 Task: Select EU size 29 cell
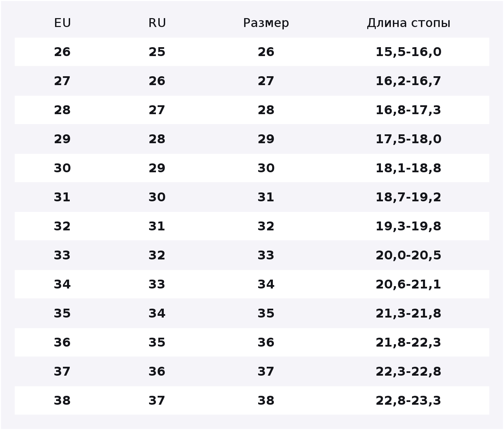(x=62, y=139)
